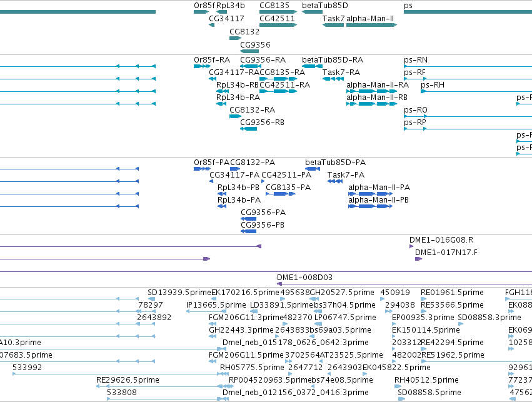This screenshot has height=402, width=532.
Task: Click protein alpha-Man-II-PB
Action: point(378,201)
